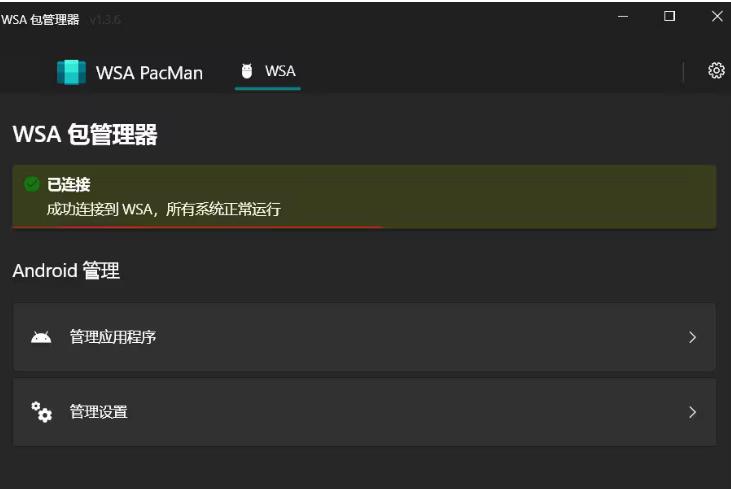Minimize the WSA 包管理器 window
Viewport: 731px width, 489px height.
point(623,16)
